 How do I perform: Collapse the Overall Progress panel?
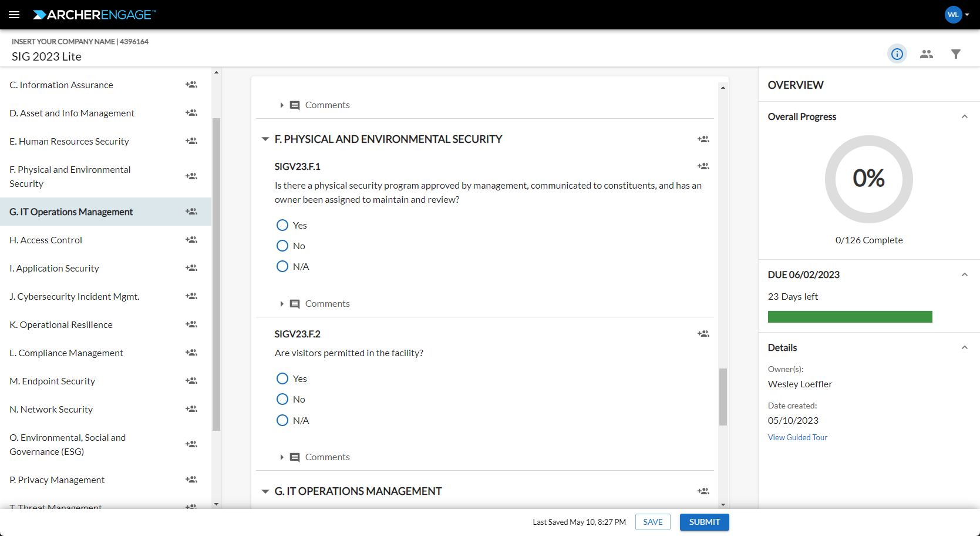[965, 116]
